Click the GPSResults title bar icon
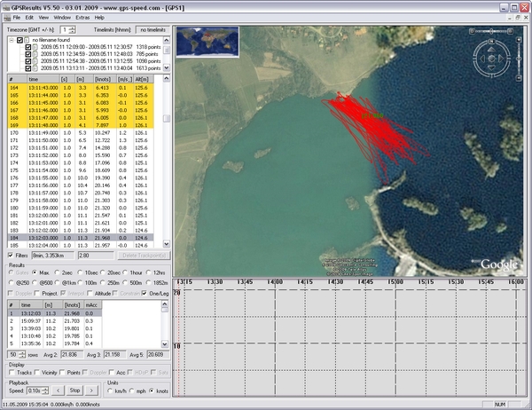Image resolution: width=532 pixels, height=410 pixels. (x=6, y=7)
